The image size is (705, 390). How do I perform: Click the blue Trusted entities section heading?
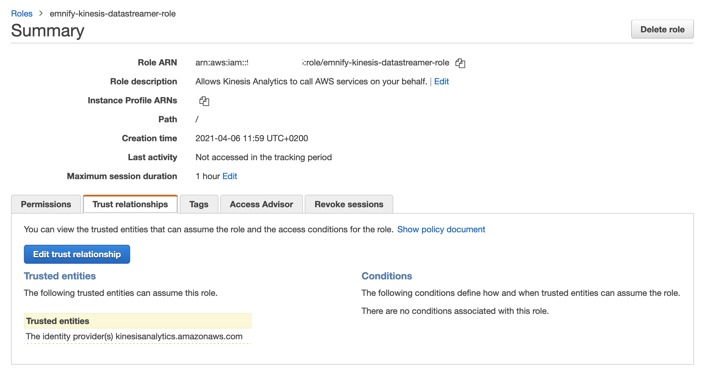click(60, 276)
